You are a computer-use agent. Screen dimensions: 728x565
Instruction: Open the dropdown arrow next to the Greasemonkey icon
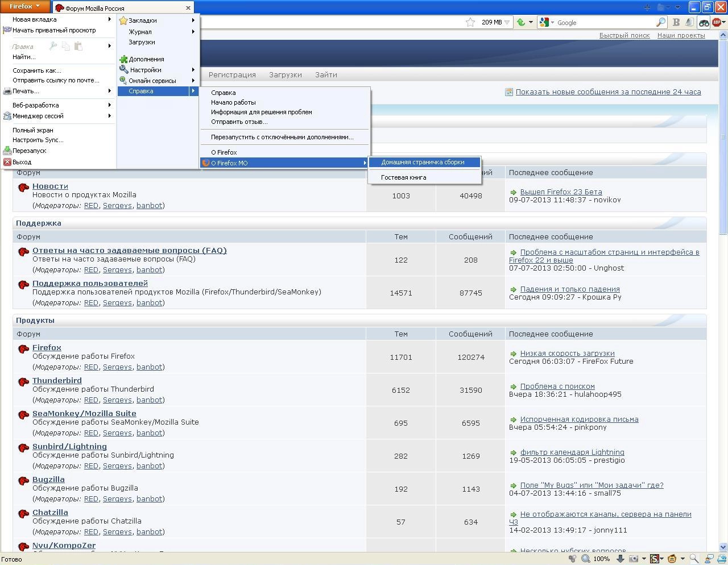[682, 559]
